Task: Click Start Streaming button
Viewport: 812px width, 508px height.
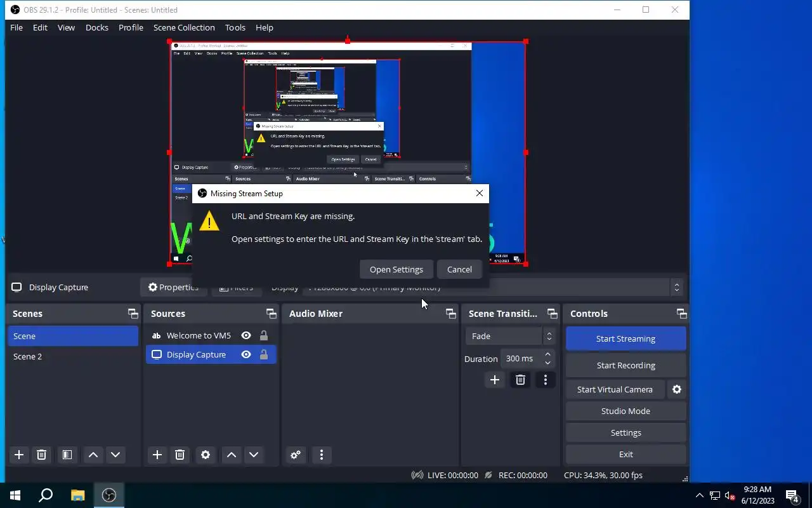Action: point(625,338)
